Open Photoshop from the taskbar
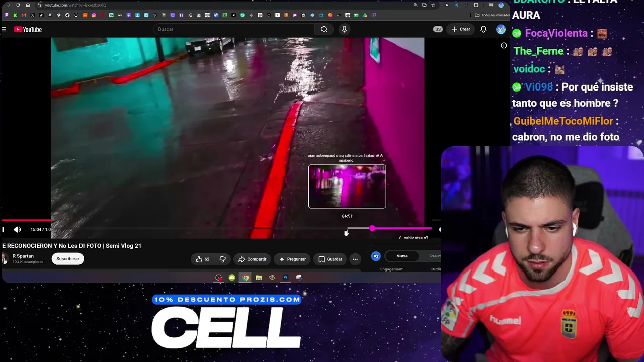This screenshot has height=362, width=644. pos(285,278)
